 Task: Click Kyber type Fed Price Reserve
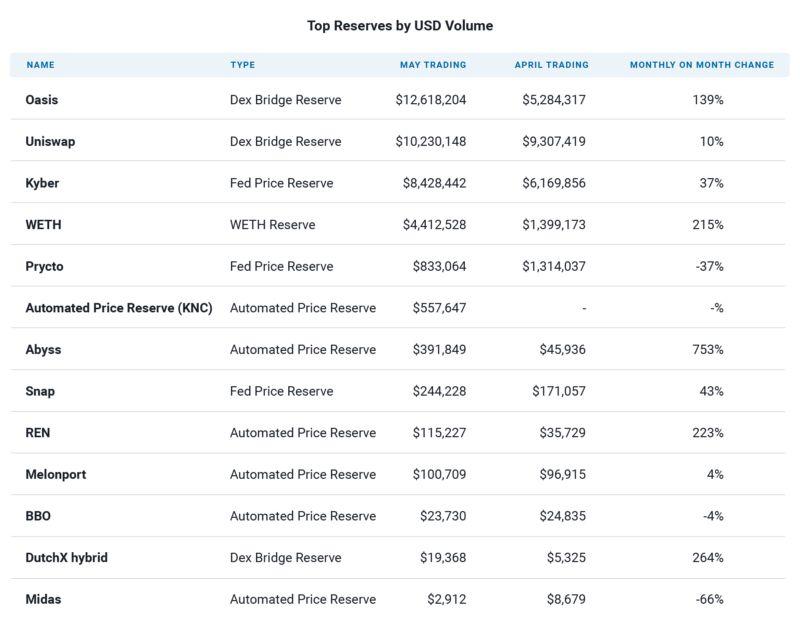point(281,183)
